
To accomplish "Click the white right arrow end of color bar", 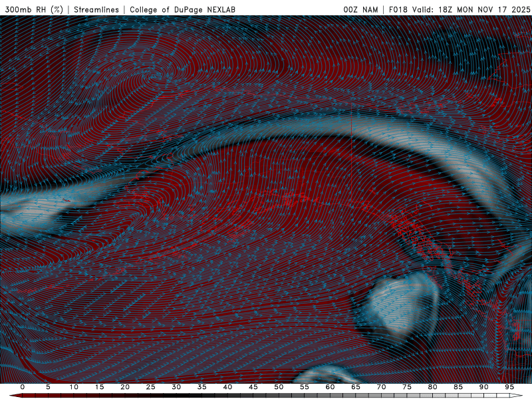I will 516,396.
